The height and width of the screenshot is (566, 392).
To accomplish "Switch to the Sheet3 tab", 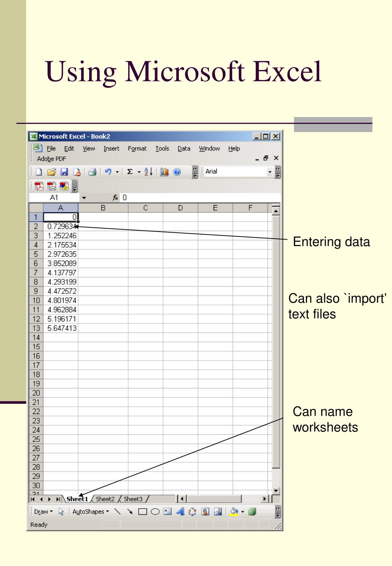I will (x=133, y=499).
